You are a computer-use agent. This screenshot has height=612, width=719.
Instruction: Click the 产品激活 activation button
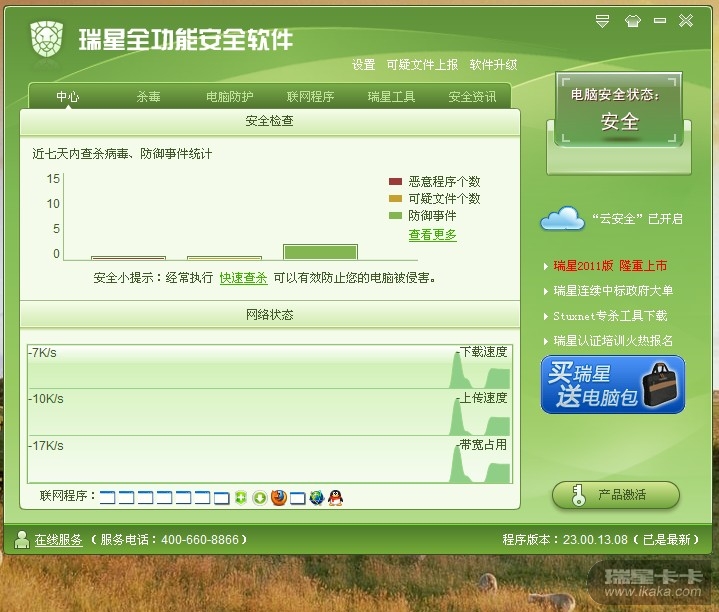pyautogui.click(x=616, y=495)
